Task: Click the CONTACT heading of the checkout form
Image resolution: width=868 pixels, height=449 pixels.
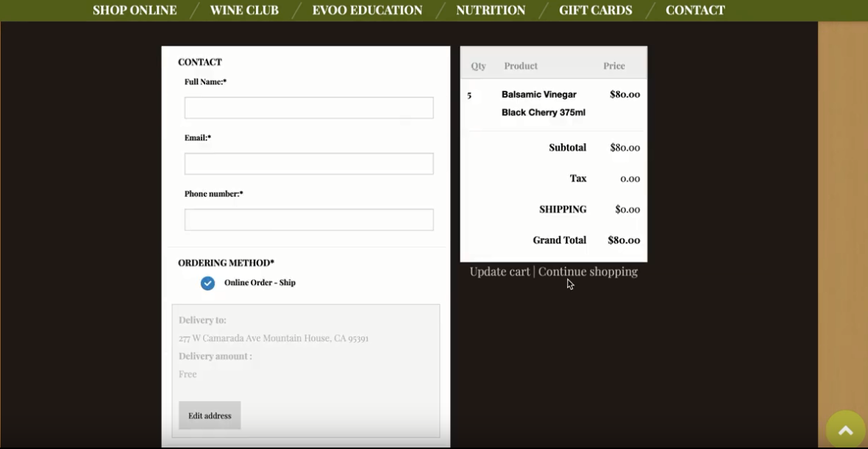Action: click(x=200, y=62)
